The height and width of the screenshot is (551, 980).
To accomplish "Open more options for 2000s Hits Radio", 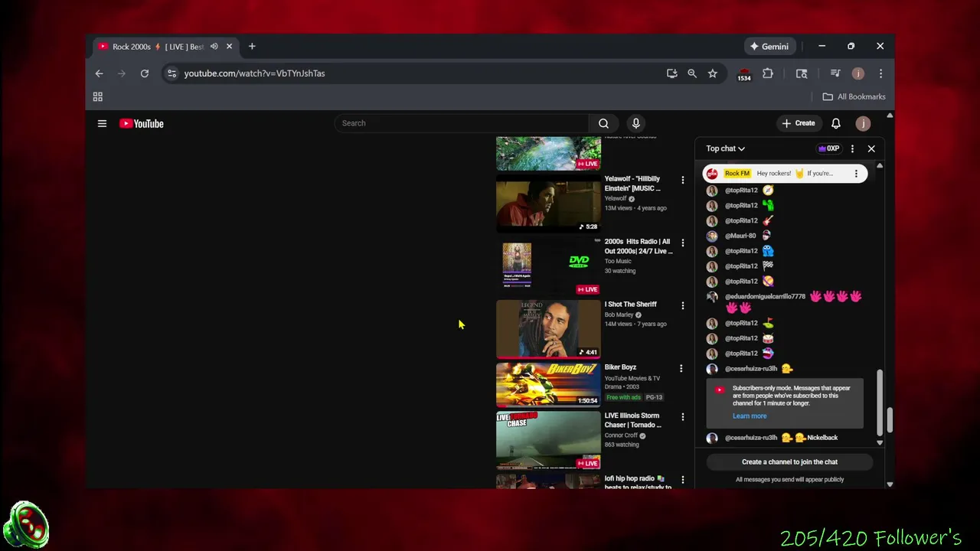I will (x=682, y=243).
